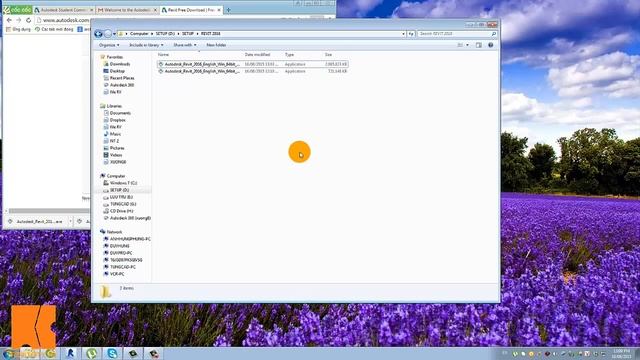The height and width of the screenshot is (360, 640).
Task: Open the Windows 7 (C:) drive
Action: (x=123, y=183)
